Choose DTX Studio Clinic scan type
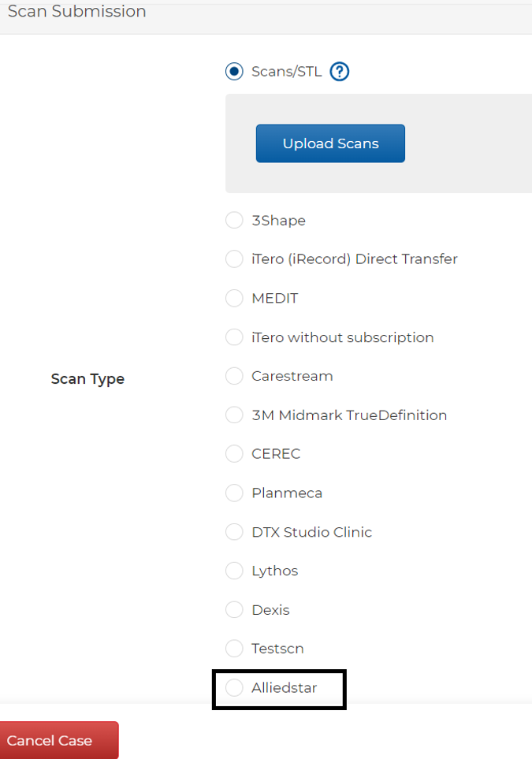 (x=234, y=531)
